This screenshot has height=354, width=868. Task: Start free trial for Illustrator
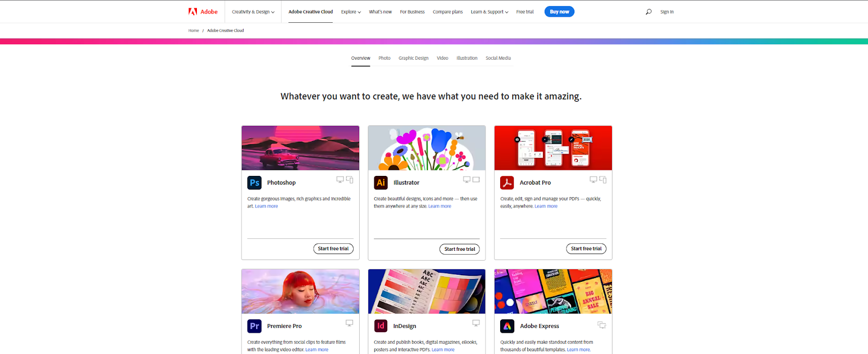point(459,249)
